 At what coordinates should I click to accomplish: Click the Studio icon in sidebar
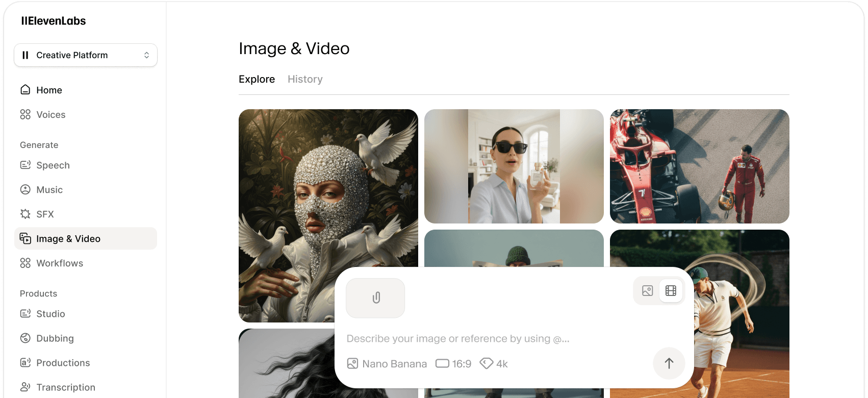(x=25, y=313)
